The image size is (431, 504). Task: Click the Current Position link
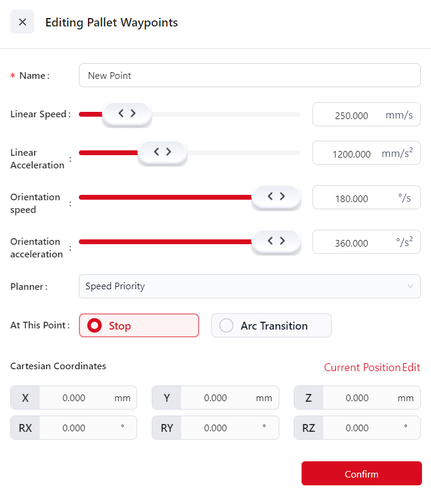point(362,367)
